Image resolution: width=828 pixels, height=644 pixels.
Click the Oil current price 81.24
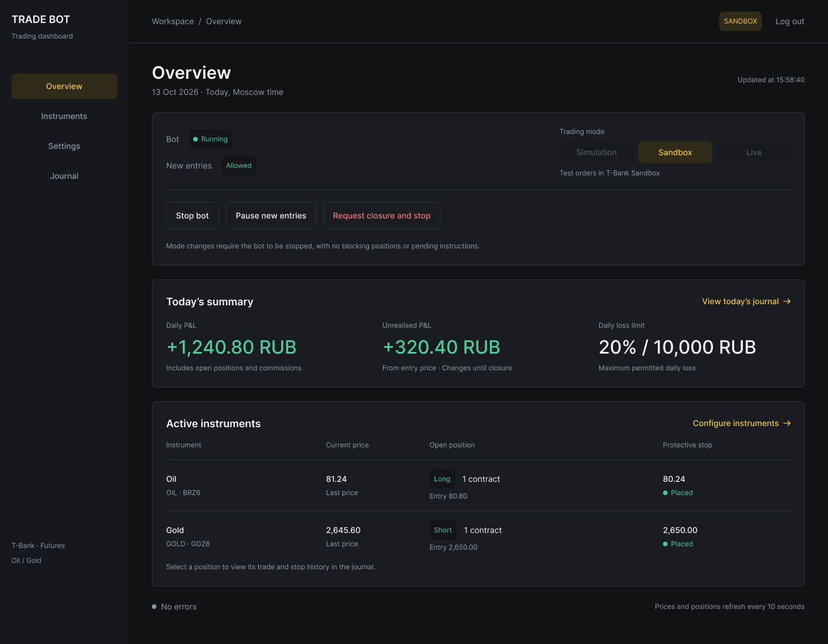click(x=336, y=479)
